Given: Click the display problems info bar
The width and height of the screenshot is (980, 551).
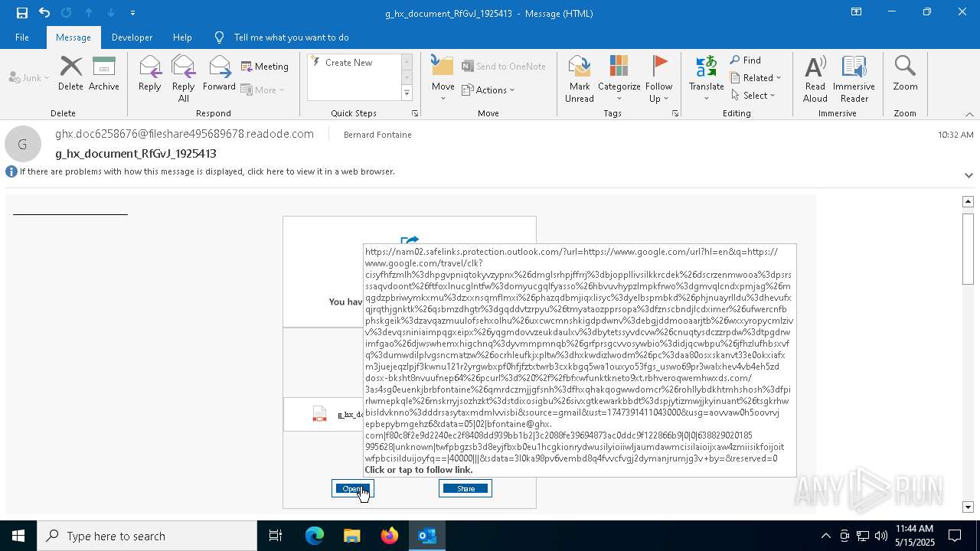Looking at the screenshot, I should [x=207, y=171].
